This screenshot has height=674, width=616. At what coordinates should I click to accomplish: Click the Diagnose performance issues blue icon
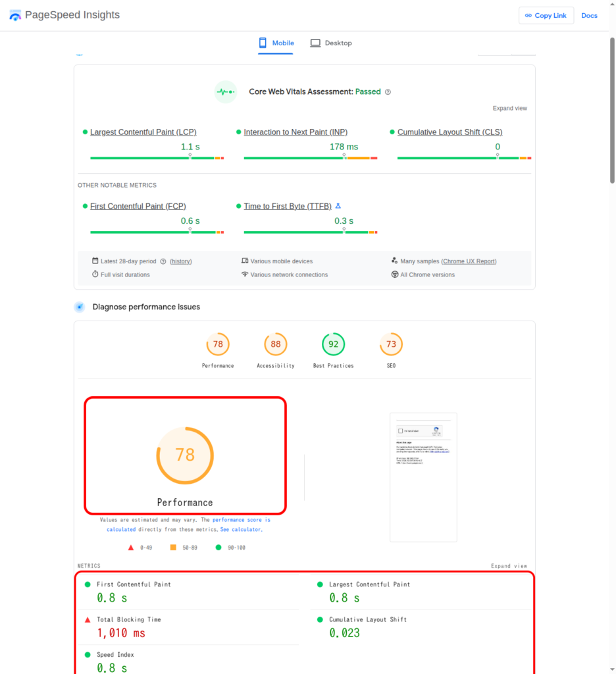[x=80, y=307]
